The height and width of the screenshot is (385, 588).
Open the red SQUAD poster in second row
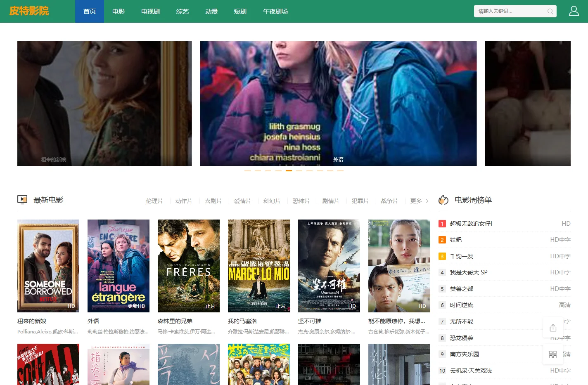[48, 364]
